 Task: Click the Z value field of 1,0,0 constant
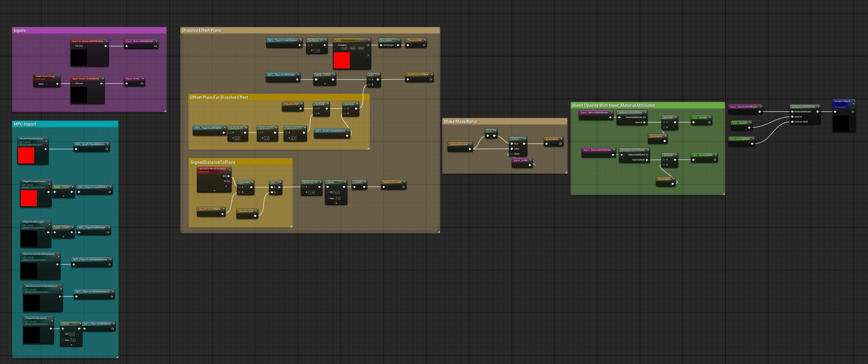(361, 48)
